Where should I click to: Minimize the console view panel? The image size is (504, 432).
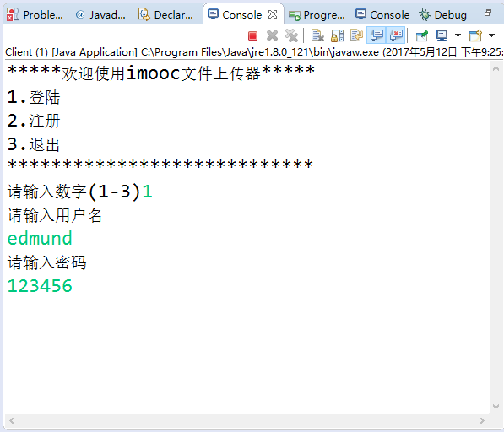pos(488,13)
